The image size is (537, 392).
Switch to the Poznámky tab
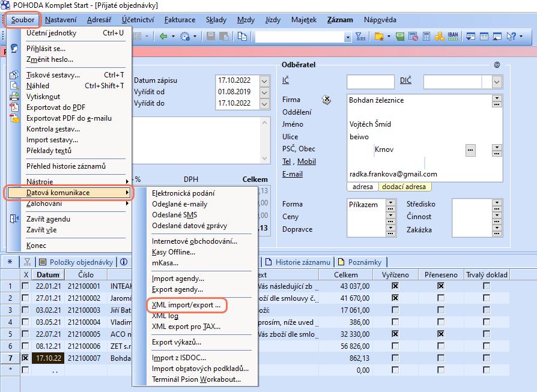360,262
